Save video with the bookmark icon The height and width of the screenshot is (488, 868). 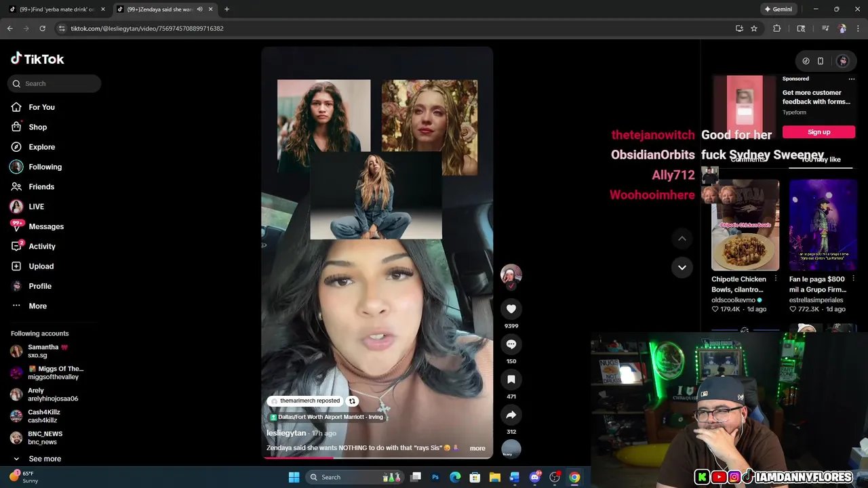[511, 380]
